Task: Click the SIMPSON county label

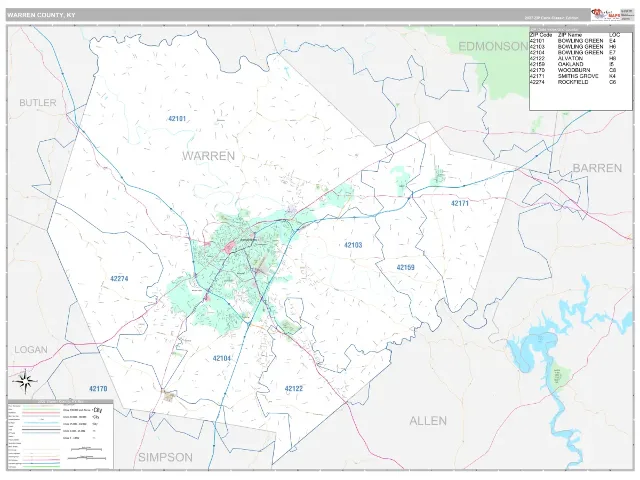Action: [x=165, y=458]
